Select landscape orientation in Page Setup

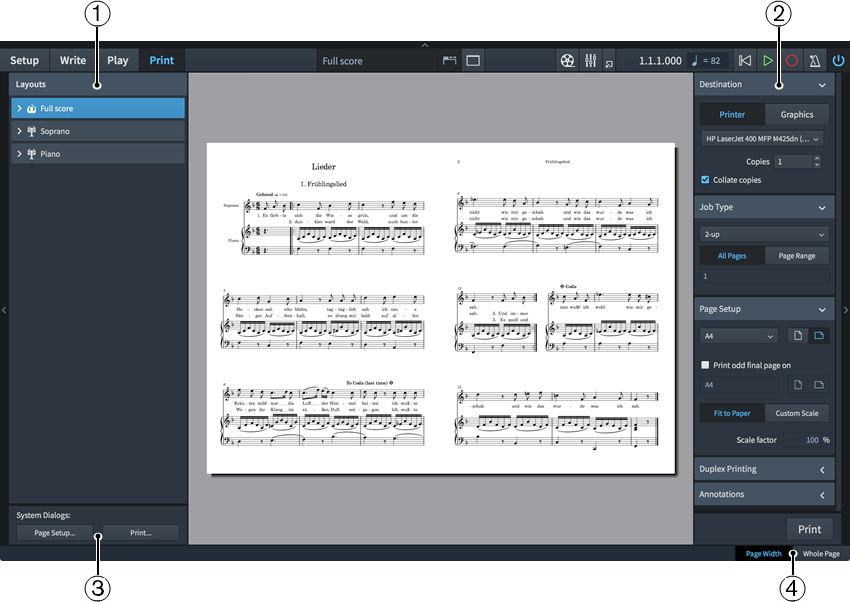[818, 336]
